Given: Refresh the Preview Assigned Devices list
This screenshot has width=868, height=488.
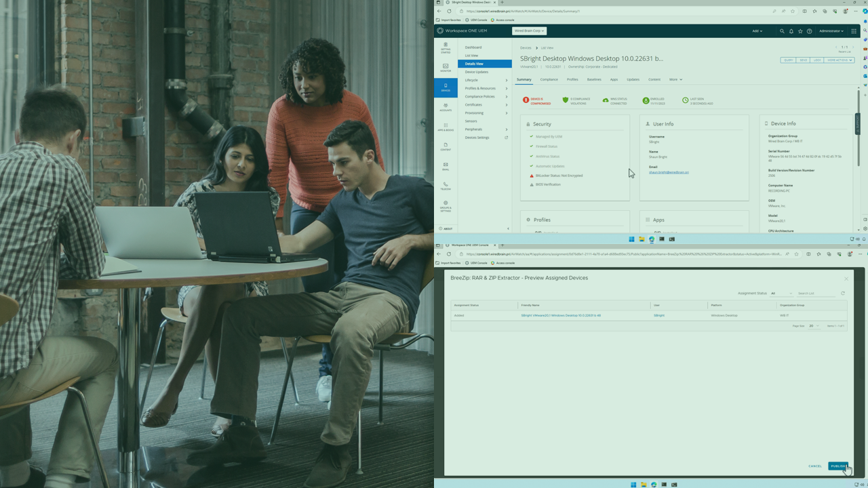Looking at the screenshot, I should (843, 293).
